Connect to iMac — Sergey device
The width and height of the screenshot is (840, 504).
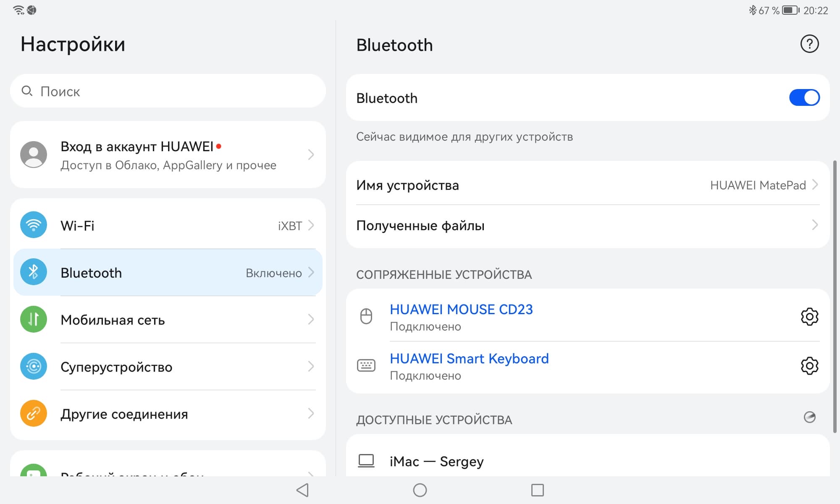tap(437, 461)
